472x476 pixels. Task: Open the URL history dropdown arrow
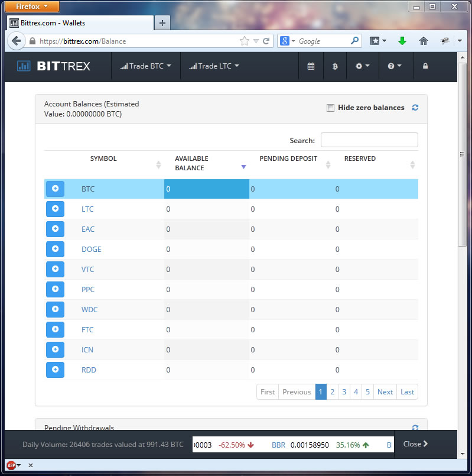(x=256, y=41)
